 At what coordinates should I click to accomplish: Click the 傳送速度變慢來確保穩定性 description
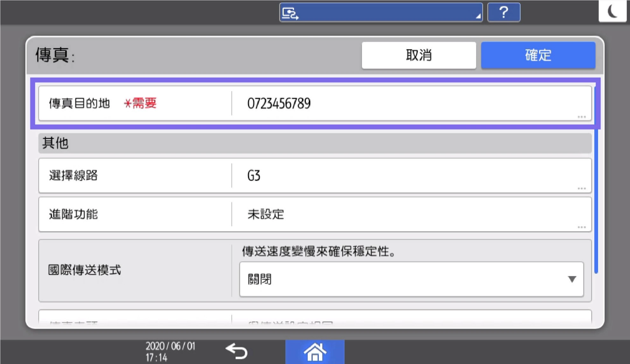(x=319, y=251)
